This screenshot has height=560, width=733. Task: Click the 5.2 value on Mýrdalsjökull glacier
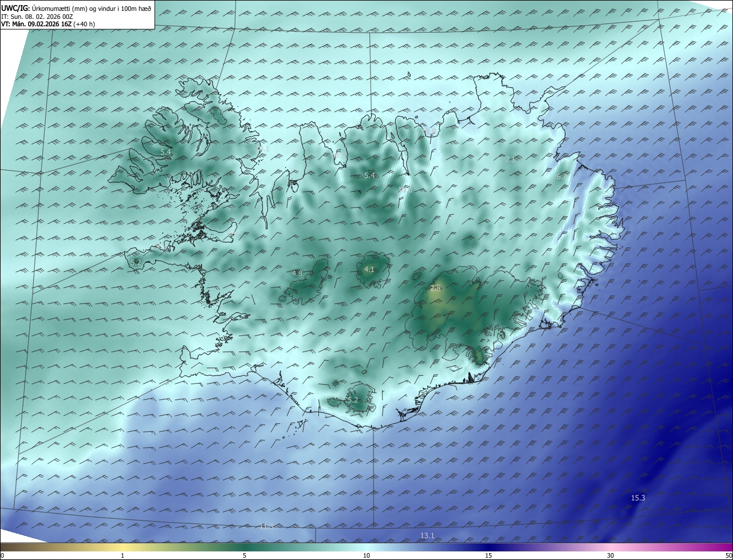[x=353, y=400]
